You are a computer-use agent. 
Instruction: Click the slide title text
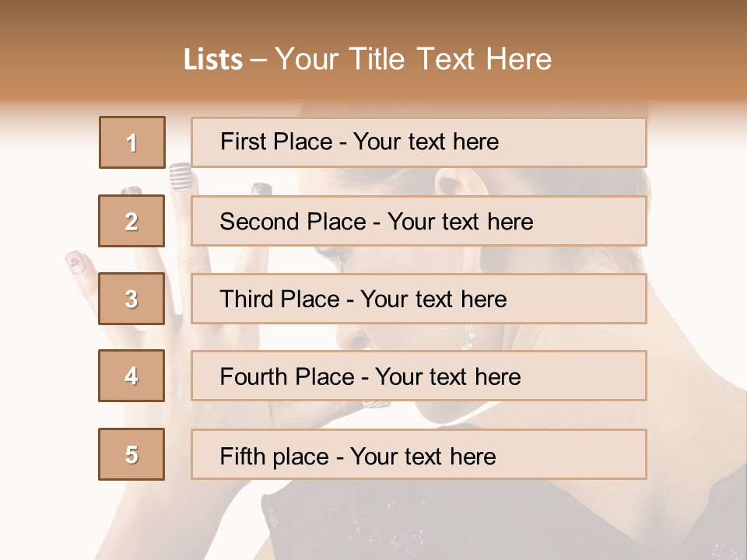pos(367,59)
